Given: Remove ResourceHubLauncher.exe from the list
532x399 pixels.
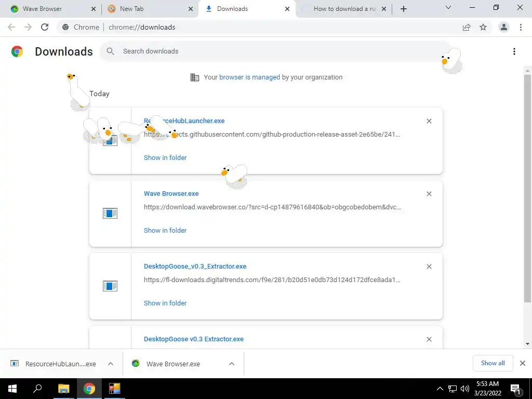Looking at the screenshot, I should pyautogui.click(x=429, y=121).
